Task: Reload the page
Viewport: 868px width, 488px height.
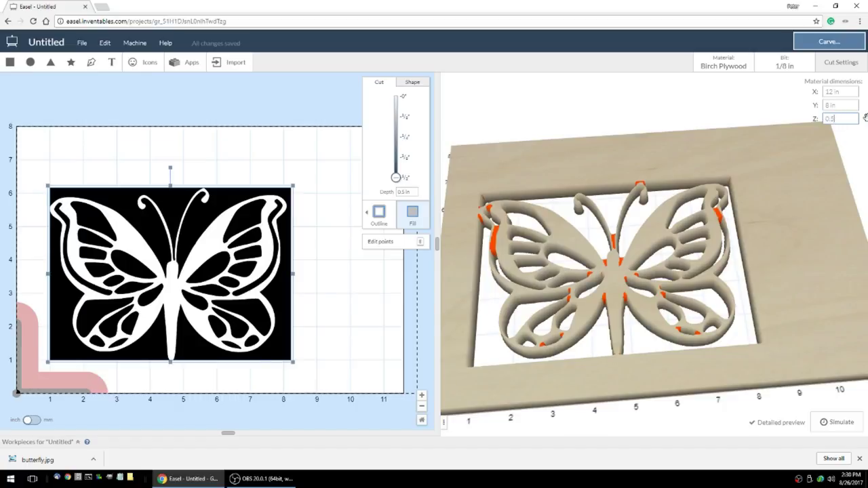Action: (x=33, y=21)
